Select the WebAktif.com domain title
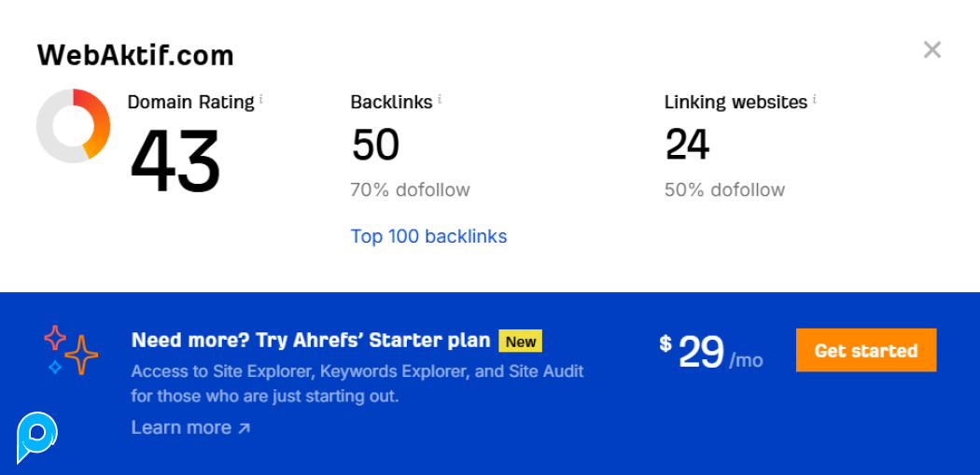The width and height of the screenshot is (980, 475). (135, 56)
